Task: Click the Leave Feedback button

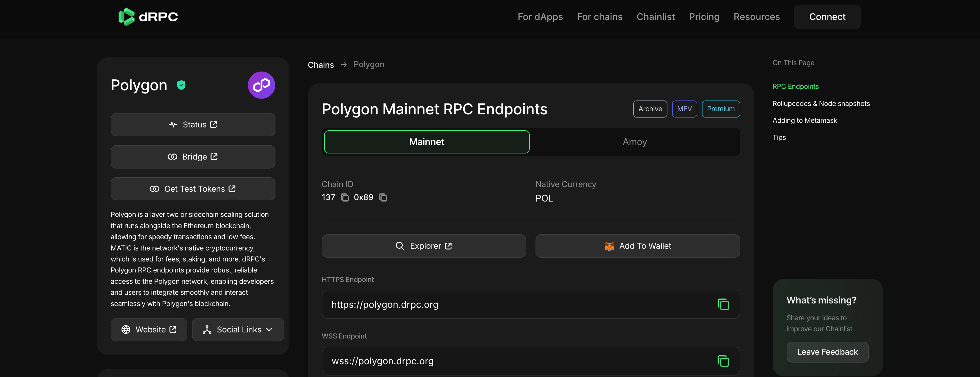Action: click(827, 352)
